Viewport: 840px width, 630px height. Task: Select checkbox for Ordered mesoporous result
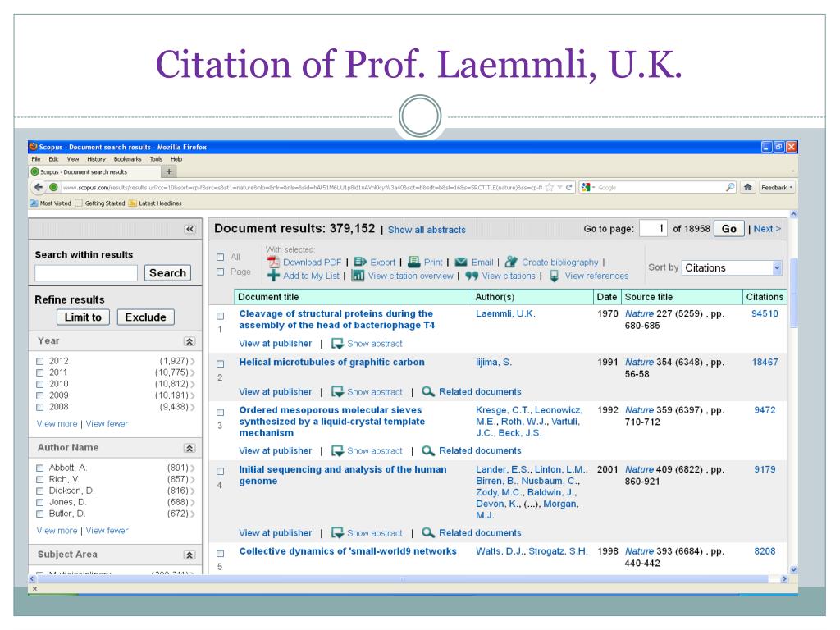(x=220, y=413)
